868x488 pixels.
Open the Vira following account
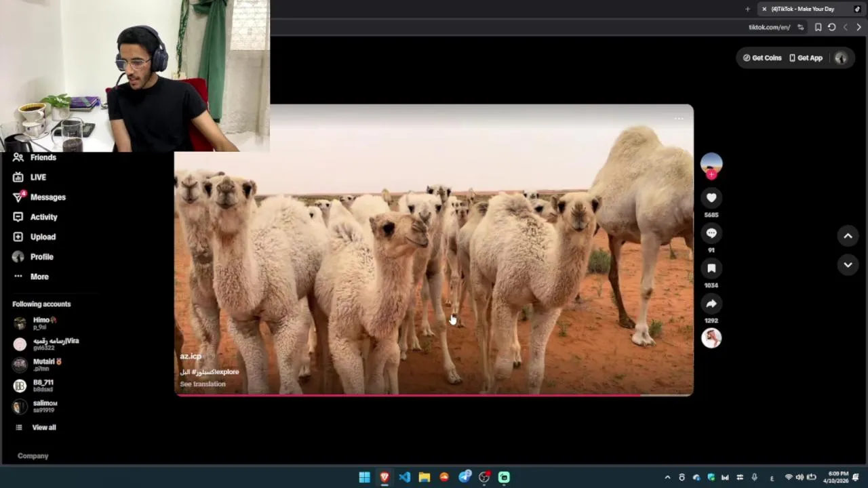click(46, 344)
